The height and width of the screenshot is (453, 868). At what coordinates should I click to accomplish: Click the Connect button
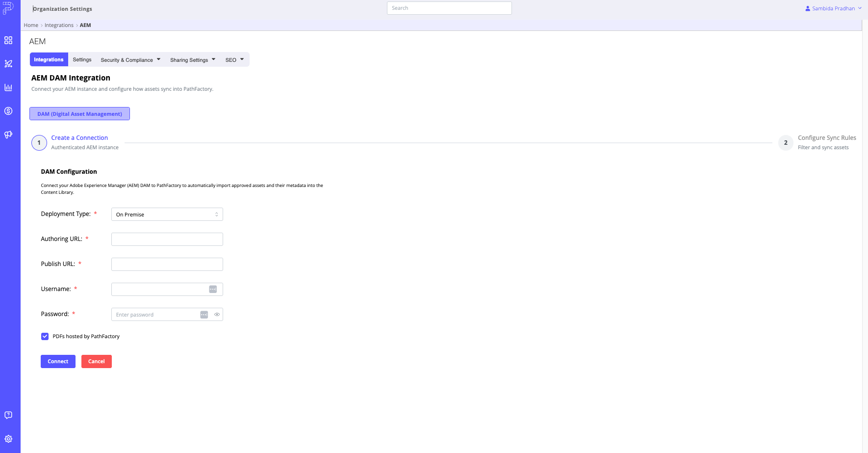[58, 361]
